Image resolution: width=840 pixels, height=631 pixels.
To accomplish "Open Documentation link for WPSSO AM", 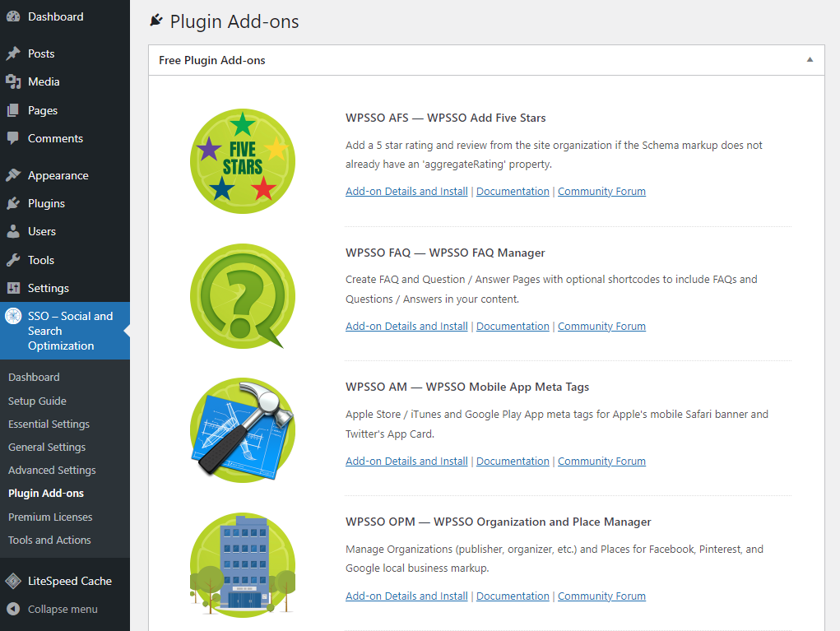I will pyautogui.click(x=513, y=462).
